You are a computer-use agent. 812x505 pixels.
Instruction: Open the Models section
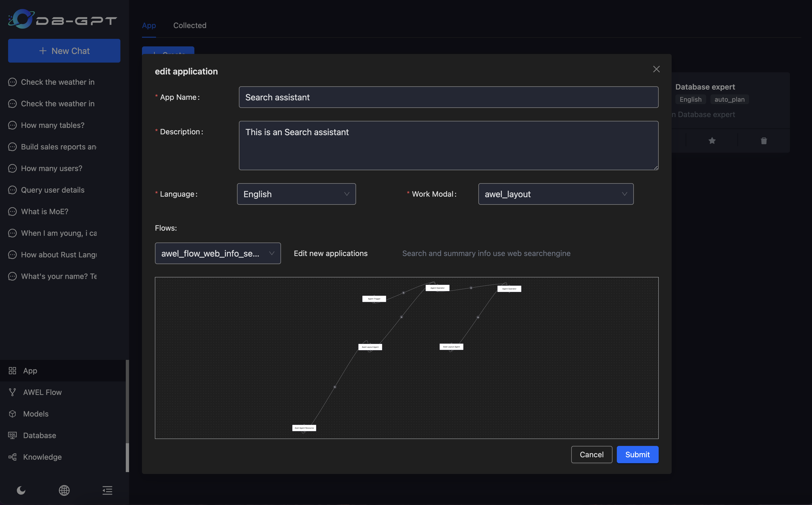coord(35,414)
